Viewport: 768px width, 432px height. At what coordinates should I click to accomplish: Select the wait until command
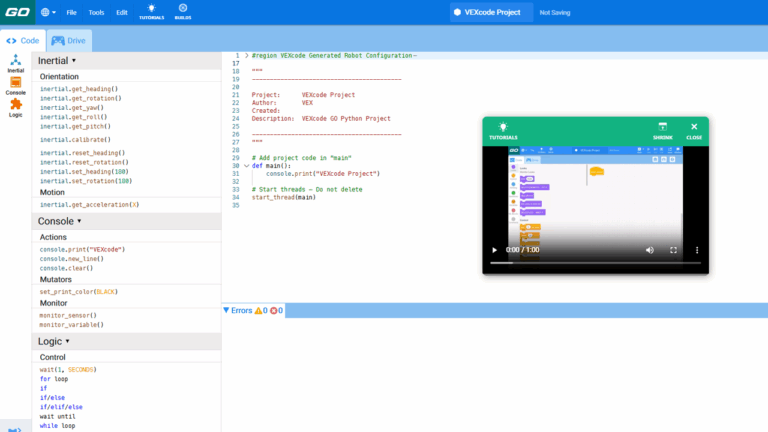tap(57, 416)
